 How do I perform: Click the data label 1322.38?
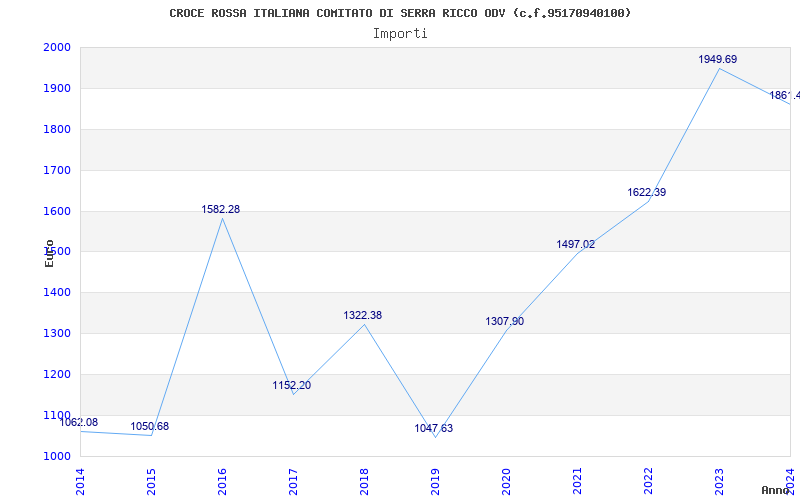pos(362,315)
